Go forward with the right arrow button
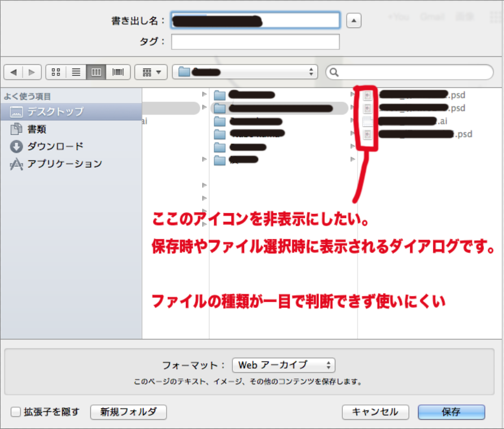 click(x=32, y=72)
